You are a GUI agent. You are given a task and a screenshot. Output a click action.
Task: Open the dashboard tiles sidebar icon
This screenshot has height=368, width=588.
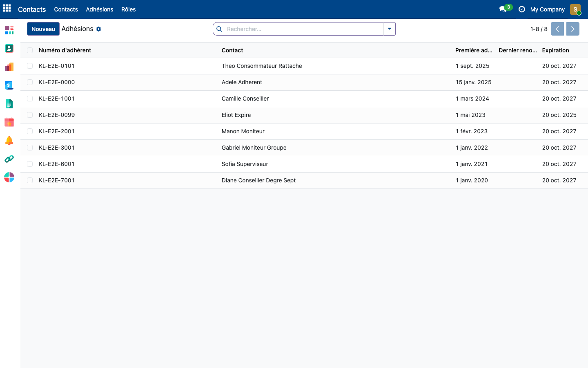(9, 30)
